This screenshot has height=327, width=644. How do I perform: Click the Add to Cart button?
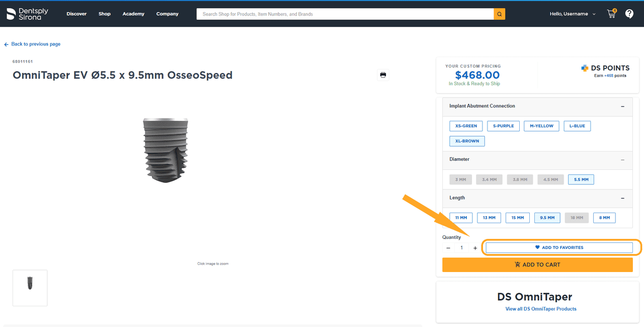tap(537, 265)
